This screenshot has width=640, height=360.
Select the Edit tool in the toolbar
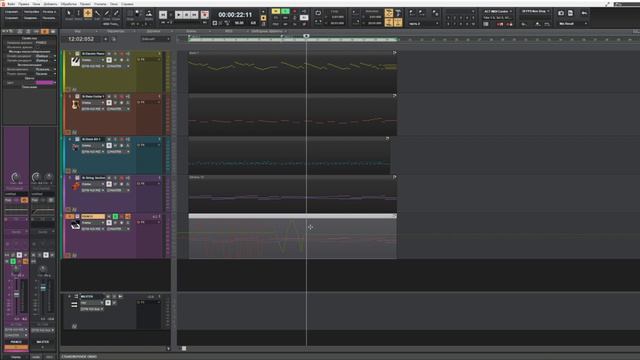[x=97, y=13]
